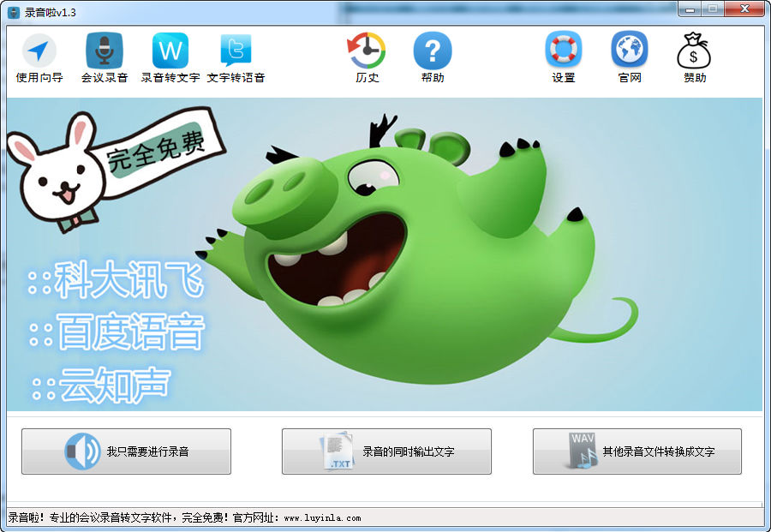Click 其他录音文件转换成文字 button
Screen dimensions: 771x532
click(637, 451)
